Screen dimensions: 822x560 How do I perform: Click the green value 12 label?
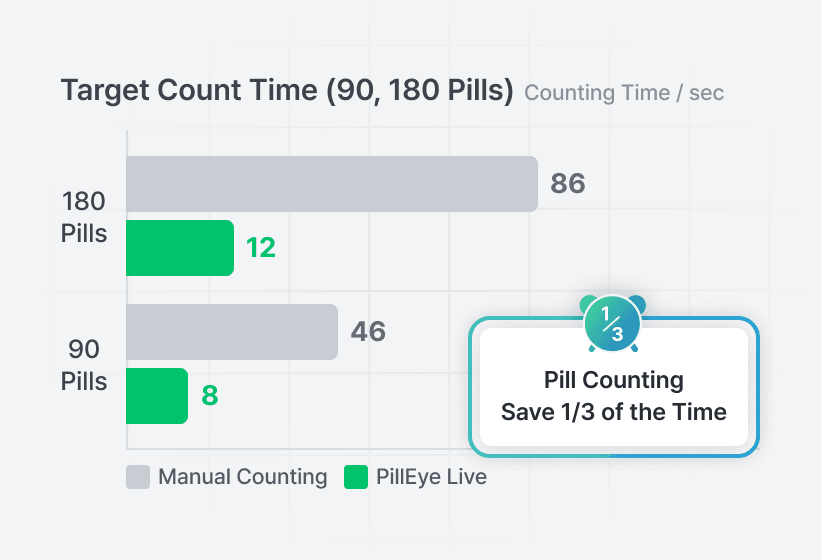point(261,248)
